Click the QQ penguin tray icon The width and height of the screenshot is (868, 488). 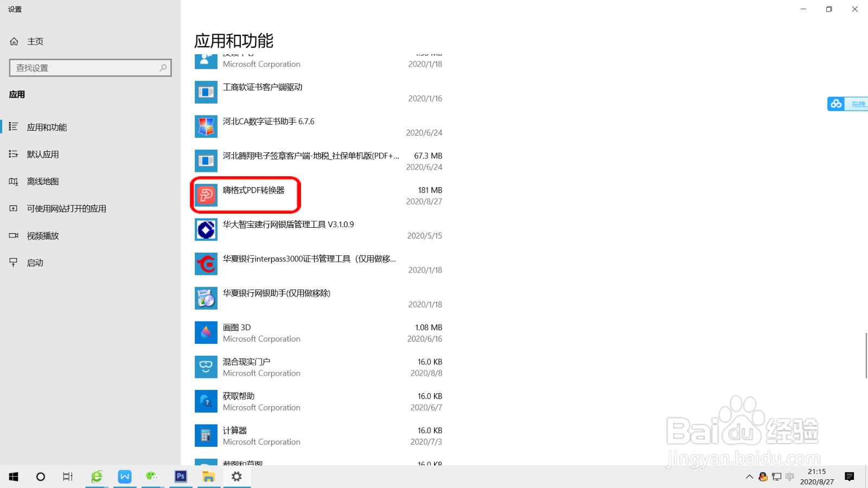click(x=763, y=477)
